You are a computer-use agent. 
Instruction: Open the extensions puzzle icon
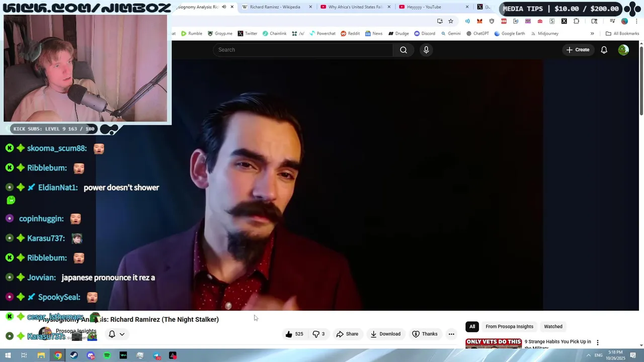tap(576, 21)
